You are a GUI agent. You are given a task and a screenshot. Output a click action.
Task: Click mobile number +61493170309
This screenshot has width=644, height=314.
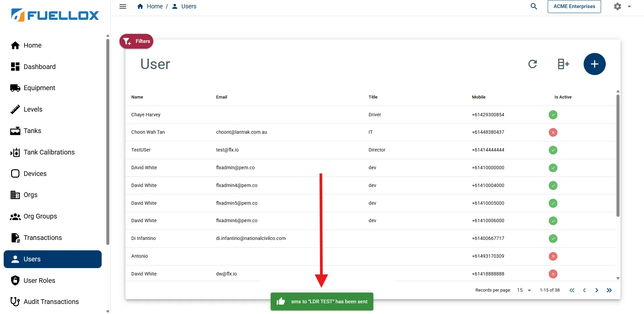[488, 256]
